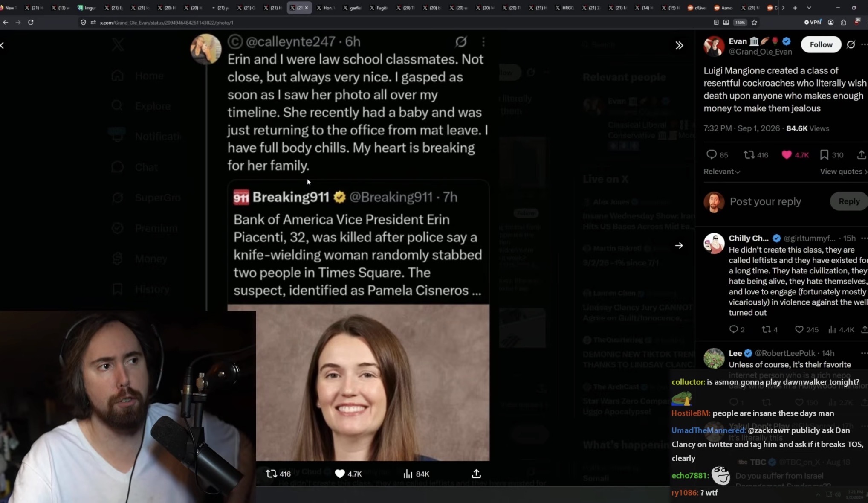868x503 pixels.
Task: Switch to the Imgur browser tab
Action: [87, 8]
